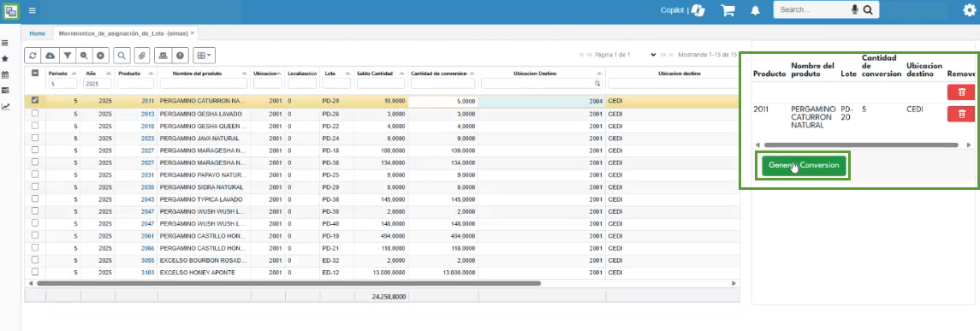
Task: Check the PERGAMINO PAPAYO row checkbox
Action: click(x=35, y=174)
